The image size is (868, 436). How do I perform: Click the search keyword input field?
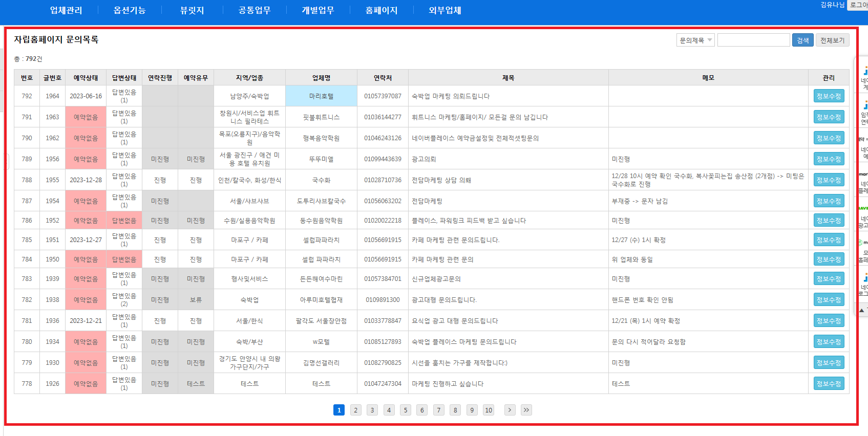(753, 40)
